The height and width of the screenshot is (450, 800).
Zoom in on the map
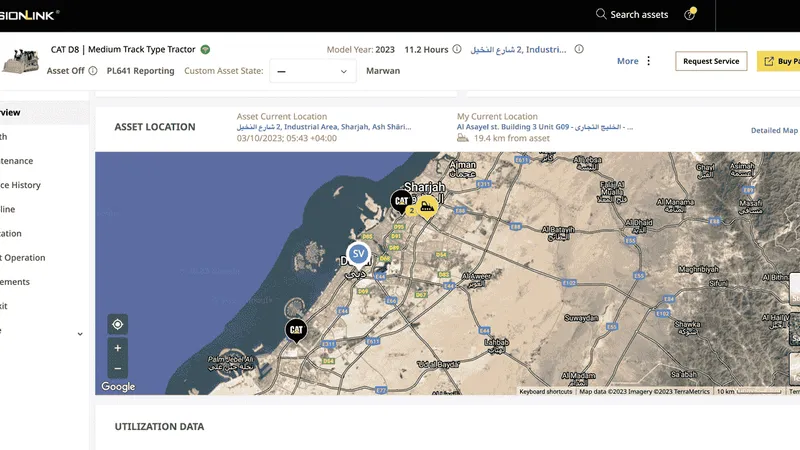coord(118,348)
